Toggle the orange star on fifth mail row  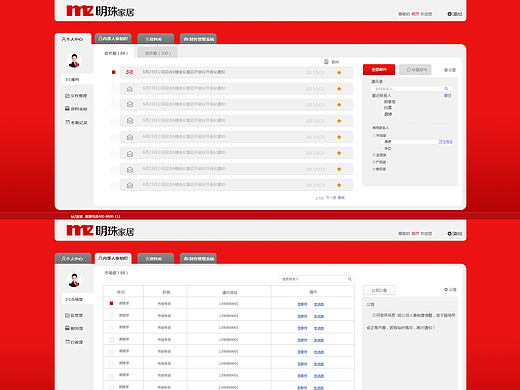(339, 137)
